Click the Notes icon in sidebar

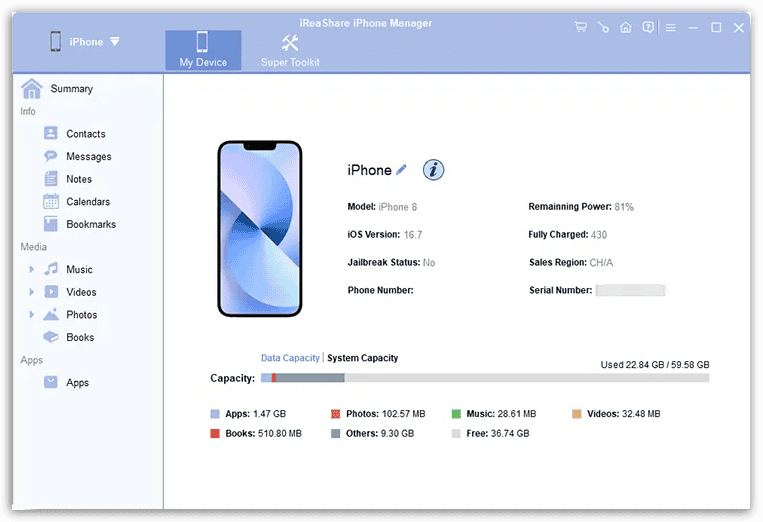point(51,179)
